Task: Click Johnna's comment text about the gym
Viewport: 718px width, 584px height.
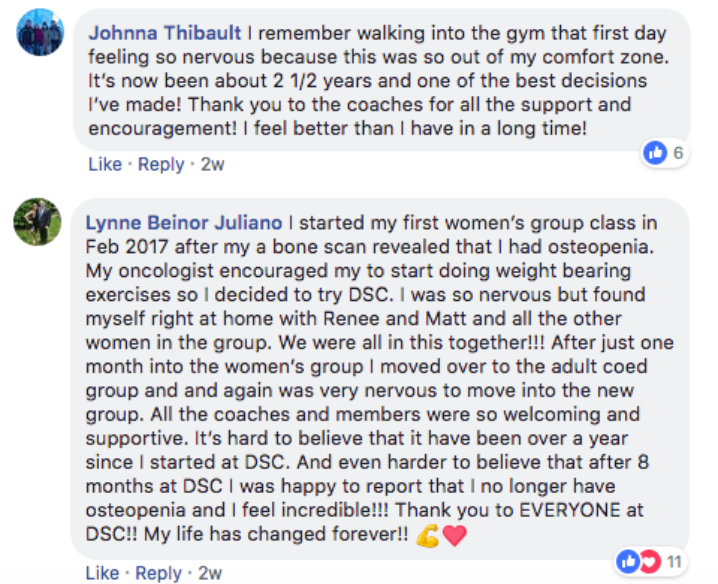Action: click(379, 81)
